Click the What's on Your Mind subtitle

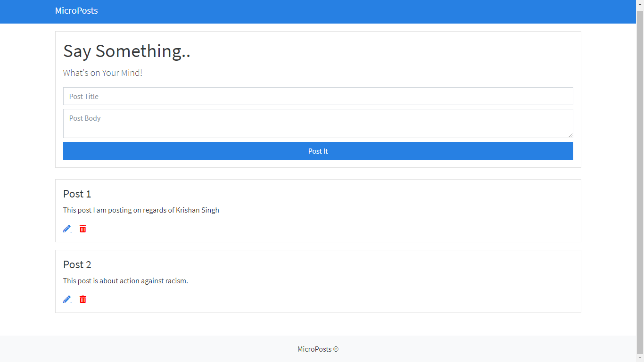(x=102, y=73)
